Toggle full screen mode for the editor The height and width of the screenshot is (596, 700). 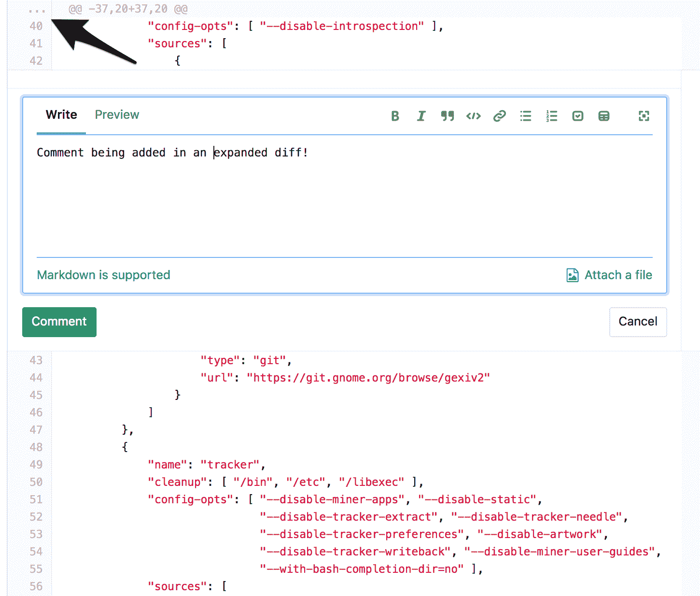644,116
